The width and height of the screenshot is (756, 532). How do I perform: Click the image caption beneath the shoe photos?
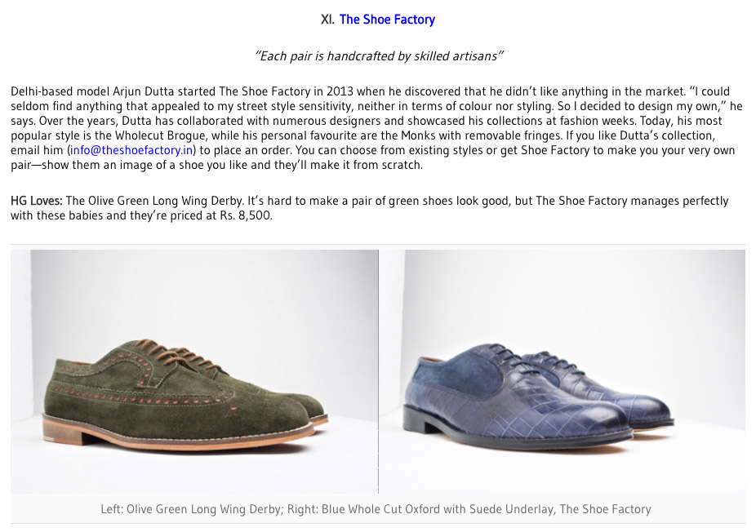(376, 509)
